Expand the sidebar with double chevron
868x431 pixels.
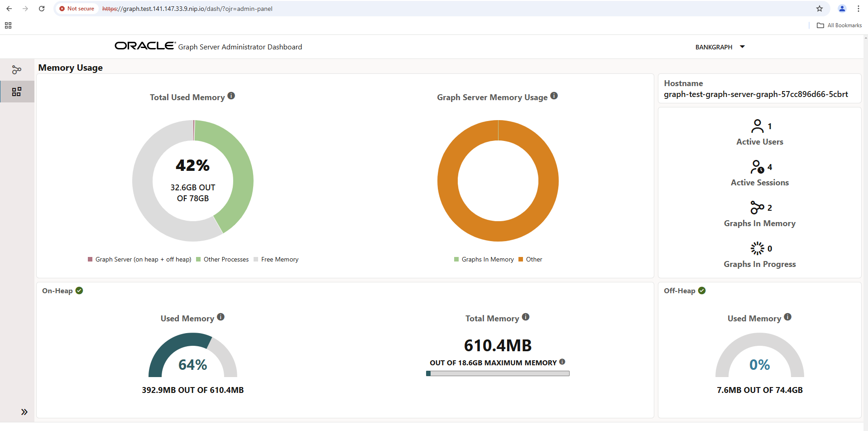[24, 412]
